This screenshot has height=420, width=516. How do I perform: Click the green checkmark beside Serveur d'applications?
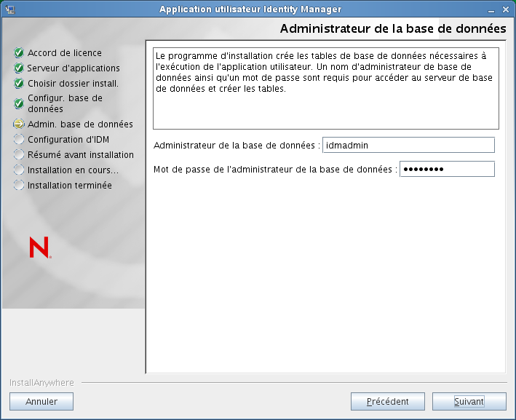pos(19,68)
